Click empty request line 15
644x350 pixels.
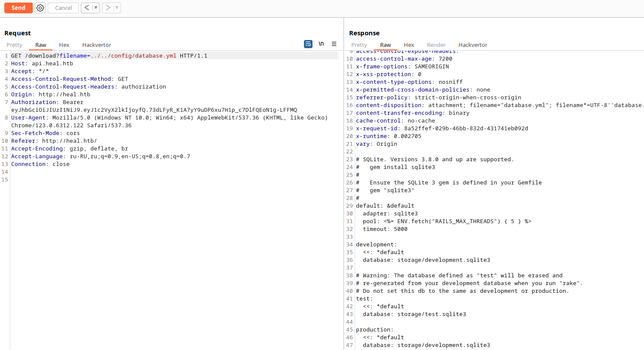pos(174,180)
